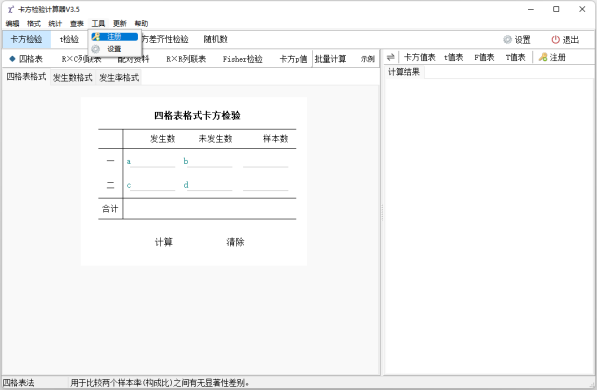Click the 清除 button
This screenshot has height=390, width=597.
pyautogui.click(x=235, y=242)
